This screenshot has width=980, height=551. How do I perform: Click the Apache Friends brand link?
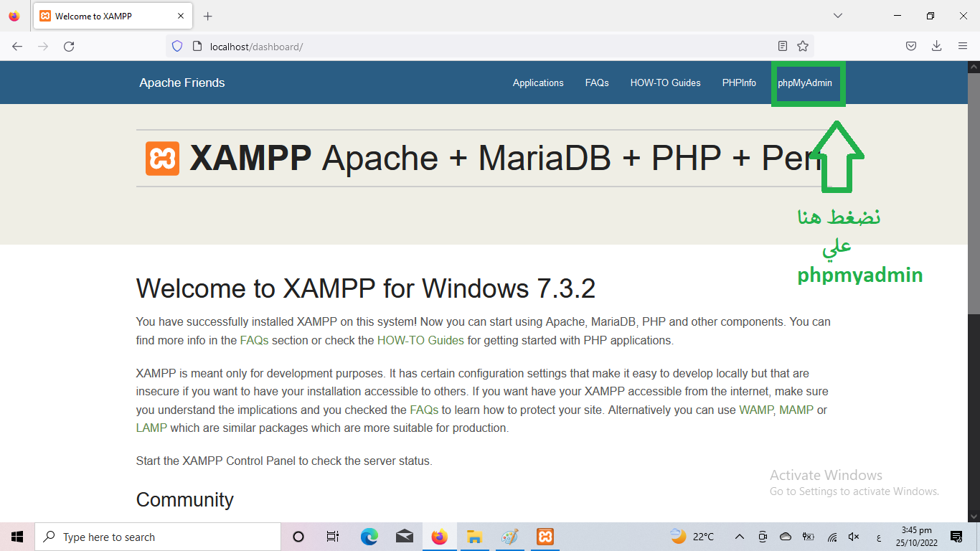click(182, 83)
